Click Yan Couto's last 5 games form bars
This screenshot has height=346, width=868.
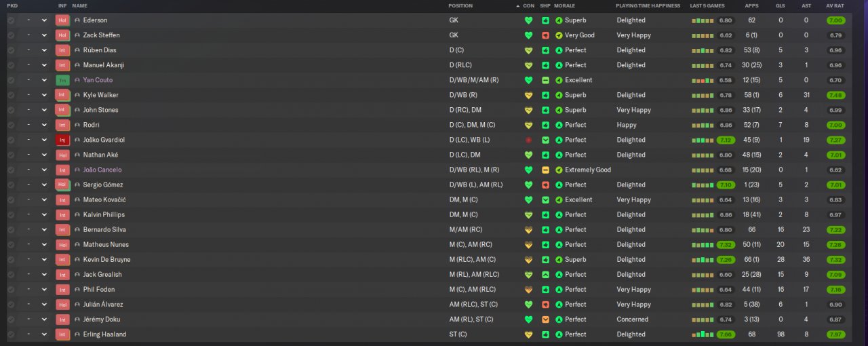pyautogui.click(x=703, y=80)
